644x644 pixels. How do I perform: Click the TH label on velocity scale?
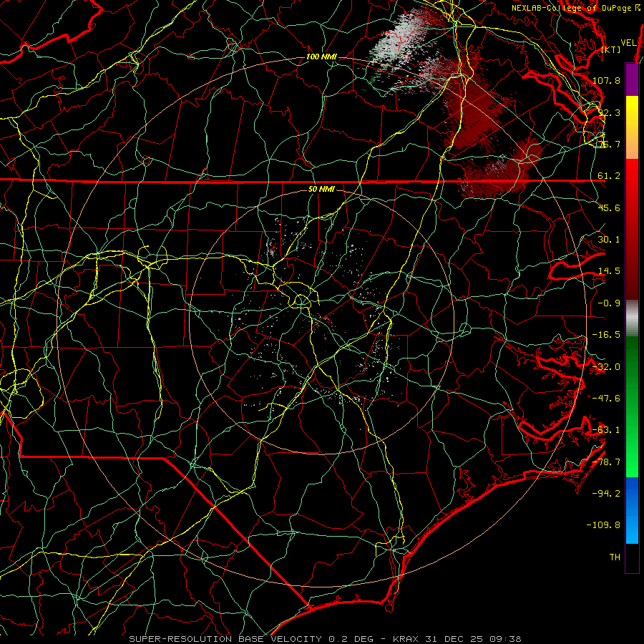click(615, 557)
